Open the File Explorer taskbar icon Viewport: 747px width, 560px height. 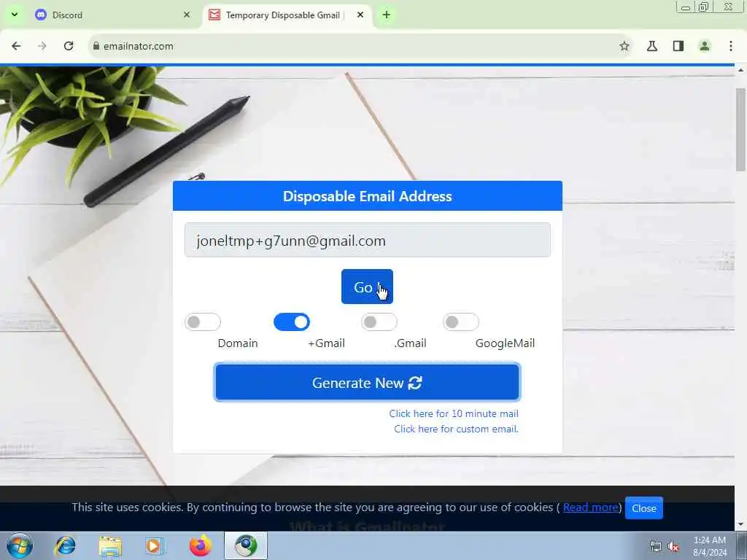(x=111, y=545)
